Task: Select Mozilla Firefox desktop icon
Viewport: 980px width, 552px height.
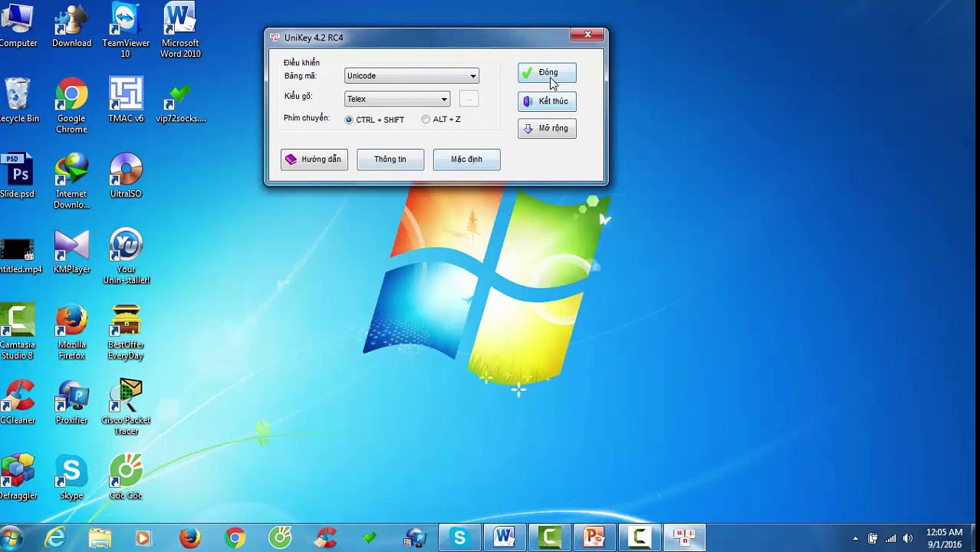Action: point(71,332)
